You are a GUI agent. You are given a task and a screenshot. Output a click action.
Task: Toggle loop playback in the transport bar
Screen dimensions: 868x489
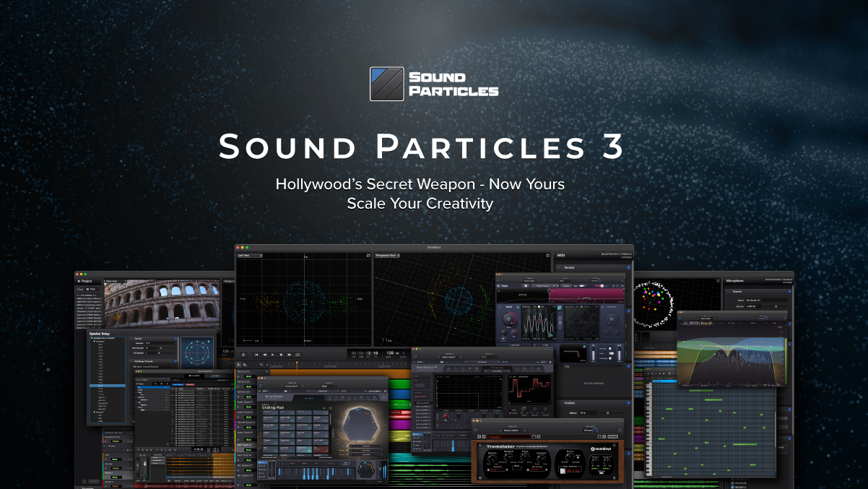point(298,354)
